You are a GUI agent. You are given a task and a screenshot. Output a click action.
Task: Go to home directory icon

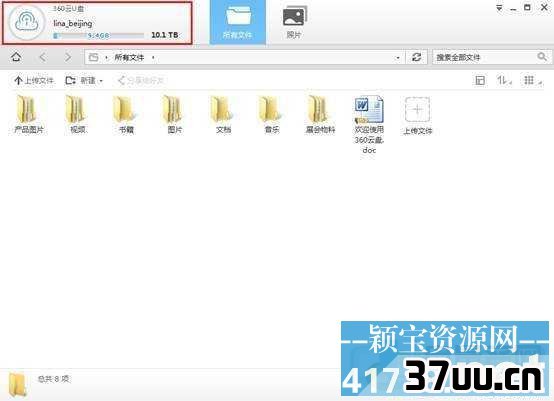click(16, 57)
